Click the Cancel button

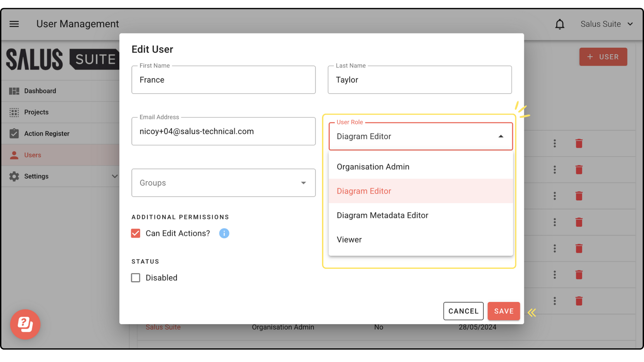[463, 311]
